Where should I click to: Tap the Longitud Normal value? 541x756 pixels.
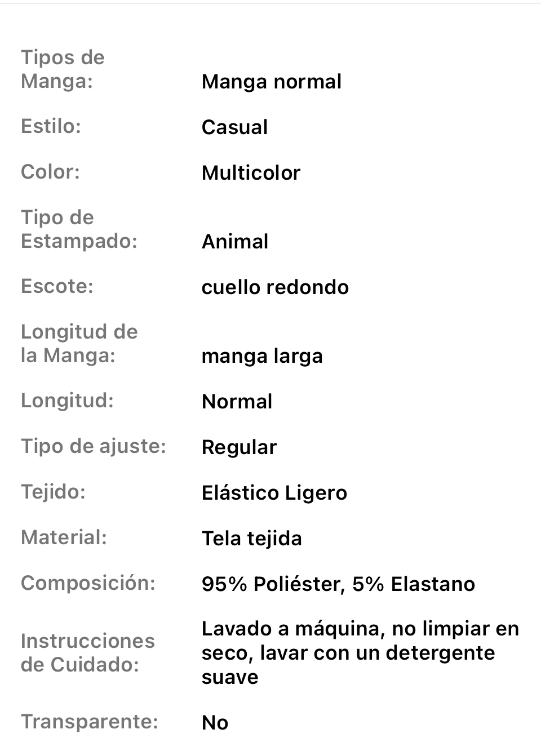(237, 402)
